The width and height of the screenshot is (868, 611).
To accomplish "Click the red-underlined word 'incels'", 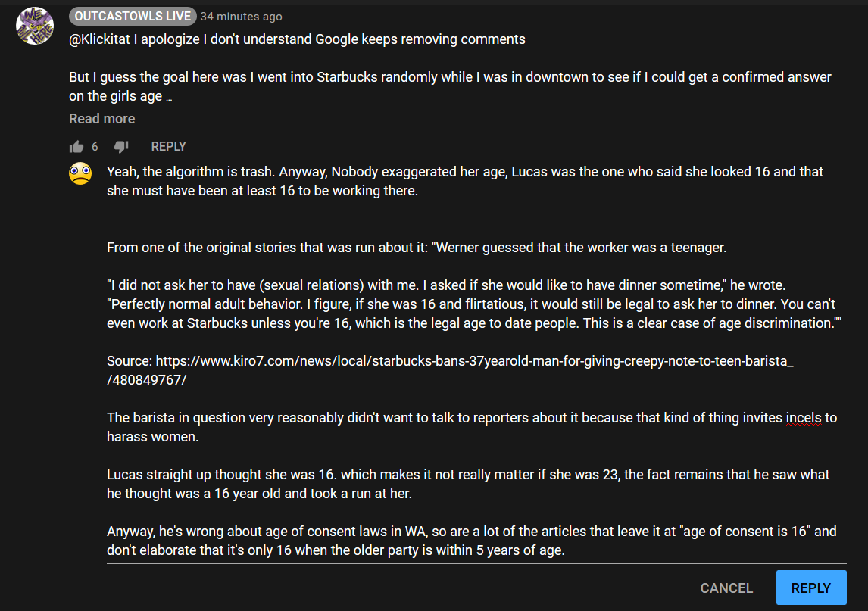I will pyautogui.click(x=804, y=418).
